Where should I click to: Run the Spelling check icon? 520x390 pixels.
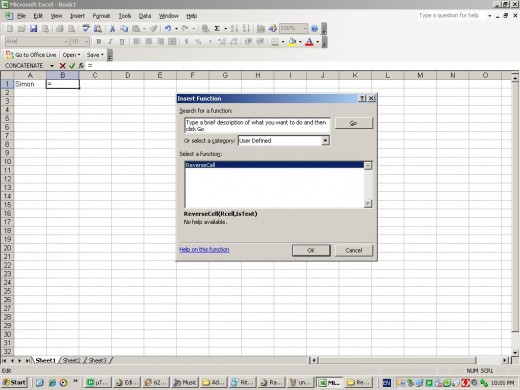(x=86, y=29)
